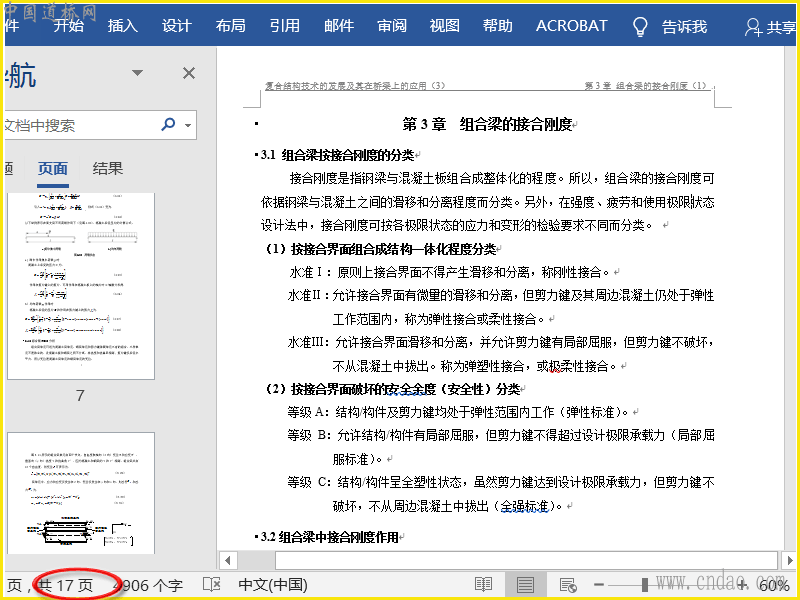Screen dimensions: 800x600
Task: Open the 中文(中国) language selector
Action: pyautogui.click(x=272, y=585)
